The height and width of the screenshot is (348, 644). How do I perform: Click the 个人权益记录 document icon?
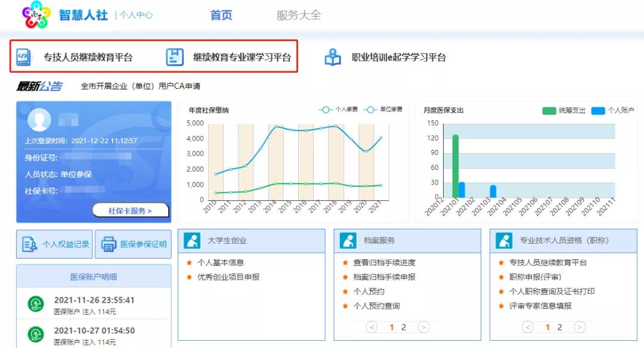(x=29, y=244)
